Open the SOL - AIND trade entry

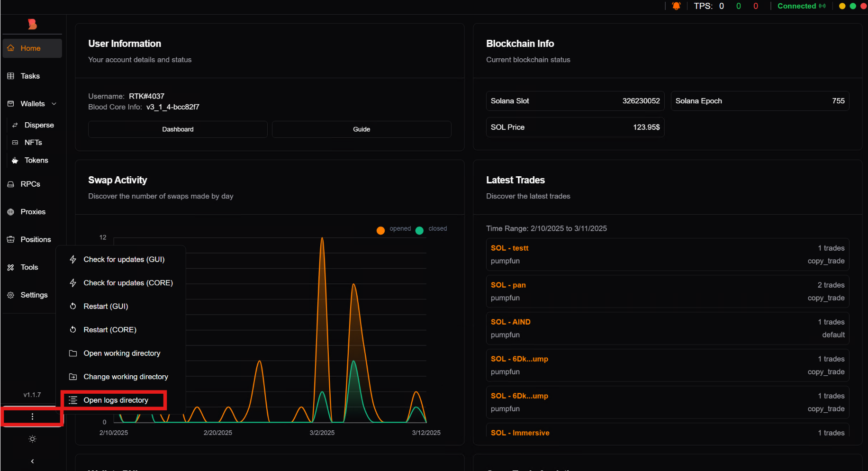pos(667,328)
